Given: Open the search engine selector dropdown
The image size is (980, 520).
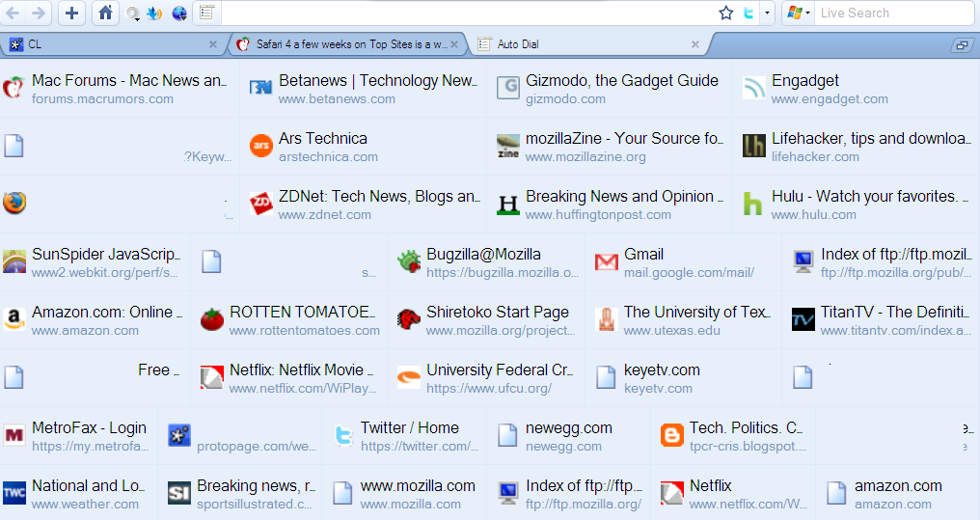Looking at the screenshot, I should click(798, 13).
